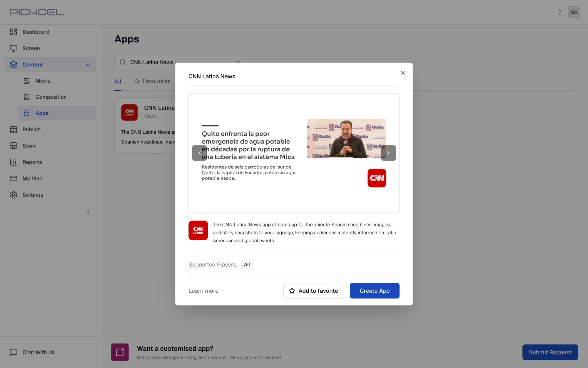588x368 pixels.
Task: Click the 'Want a customised app?' heading
Action: (x=175, y=349)
